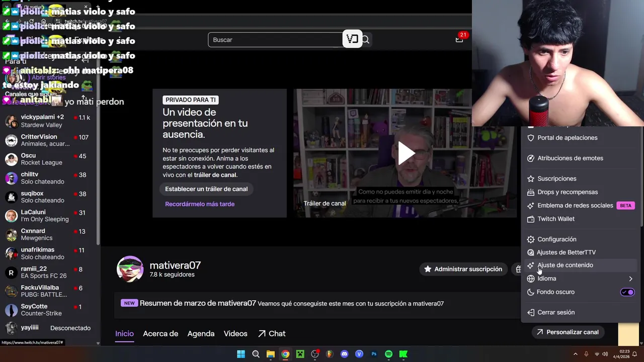Click the volume icon in the system tray
Screen dimensions: 644x362
605,354
